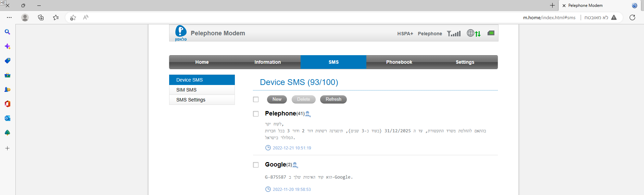Customize sidebar with the plus button
Screen dimensions: 644x195
click(x=7, y=148)
